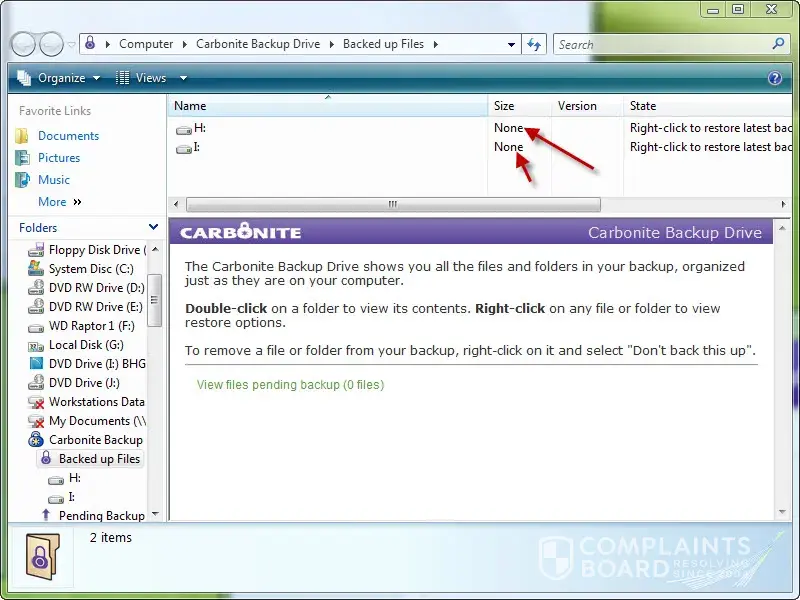Viewport: 800px width, 600px height.
Task: Click Carbonite panel scrollbar down arrow
Action: (x=782, y=512)
